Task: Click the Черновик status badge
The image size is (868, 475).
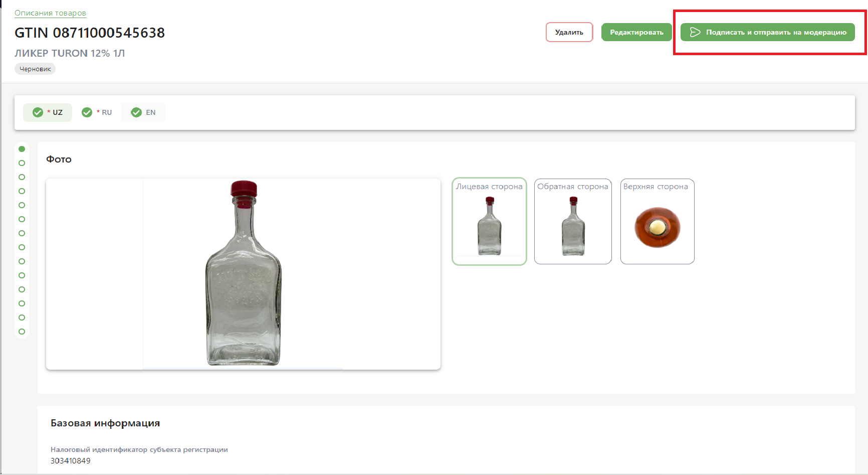Action: pyautogui.click(x=35, y=69)
